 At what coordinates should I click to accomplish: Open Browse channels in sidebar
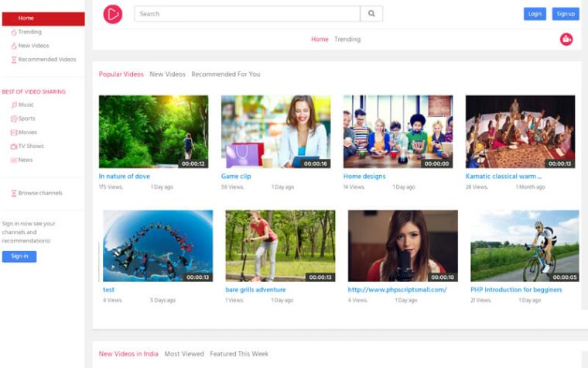[39, 193]
